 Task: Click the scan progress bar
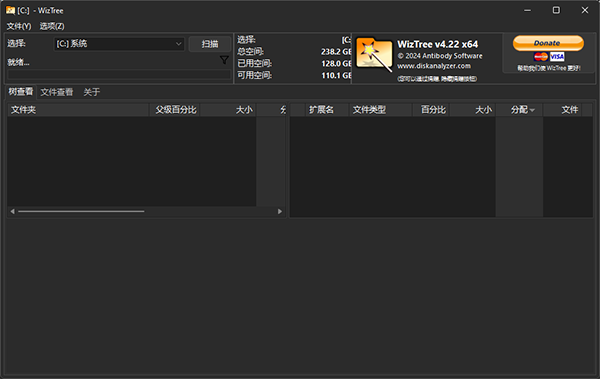119,74
